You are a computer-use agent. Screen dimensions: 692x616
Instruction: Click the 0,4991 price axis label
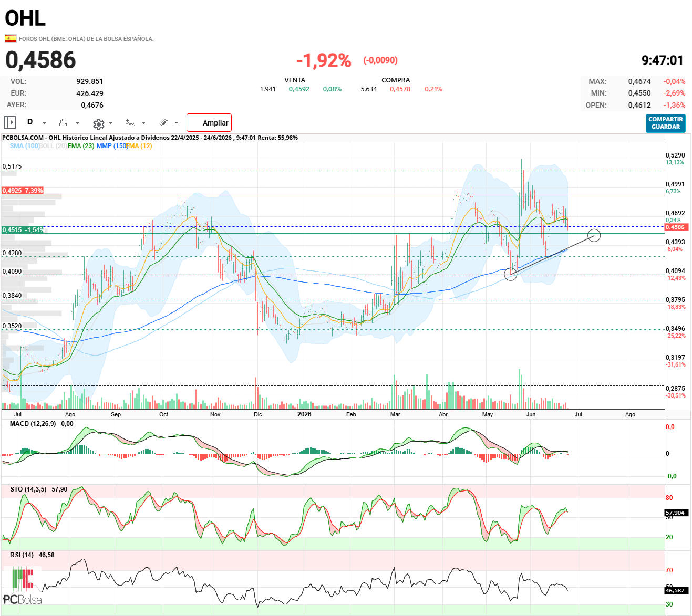tap(675, 184)
